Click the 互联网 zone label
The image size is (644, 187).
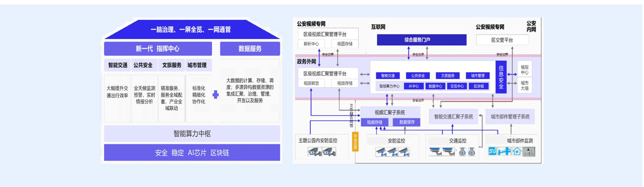click(x=378, y=27)
